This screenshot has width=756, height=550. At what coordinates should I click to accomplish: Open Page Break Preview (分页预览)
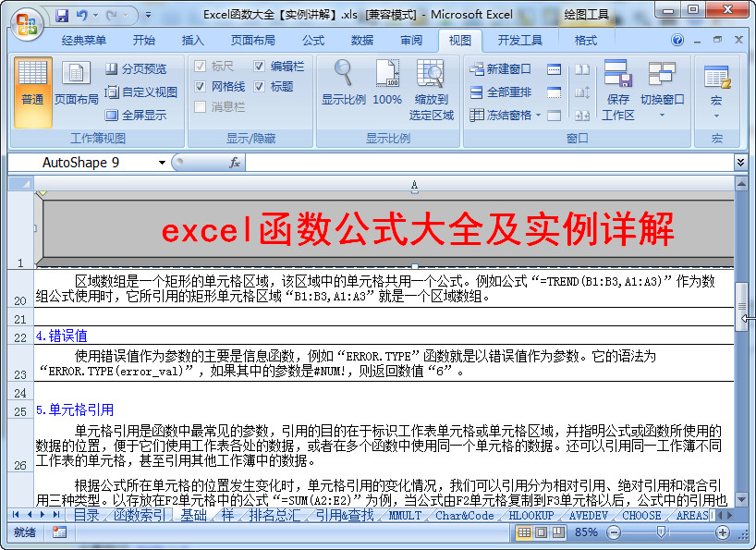pos(136,69)
